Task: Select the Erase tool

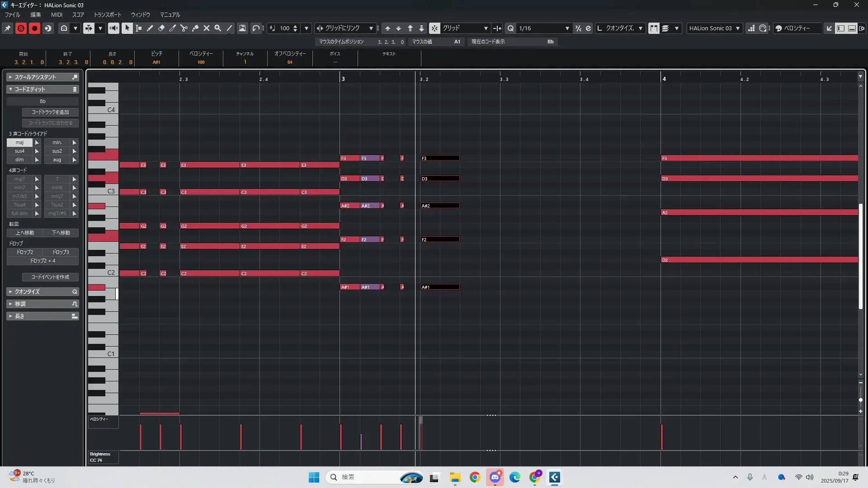Action: click(161, 28)
